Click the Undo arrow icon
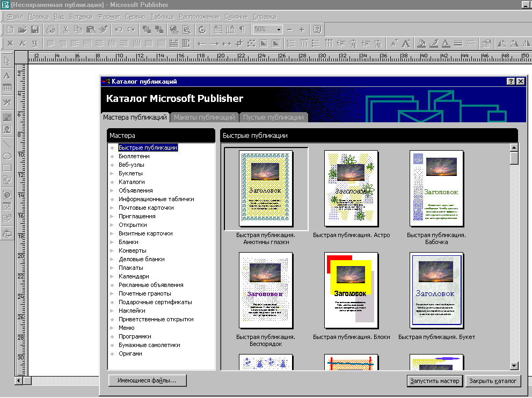This screenshot has width=532, height=398. (x=118, y=30)
